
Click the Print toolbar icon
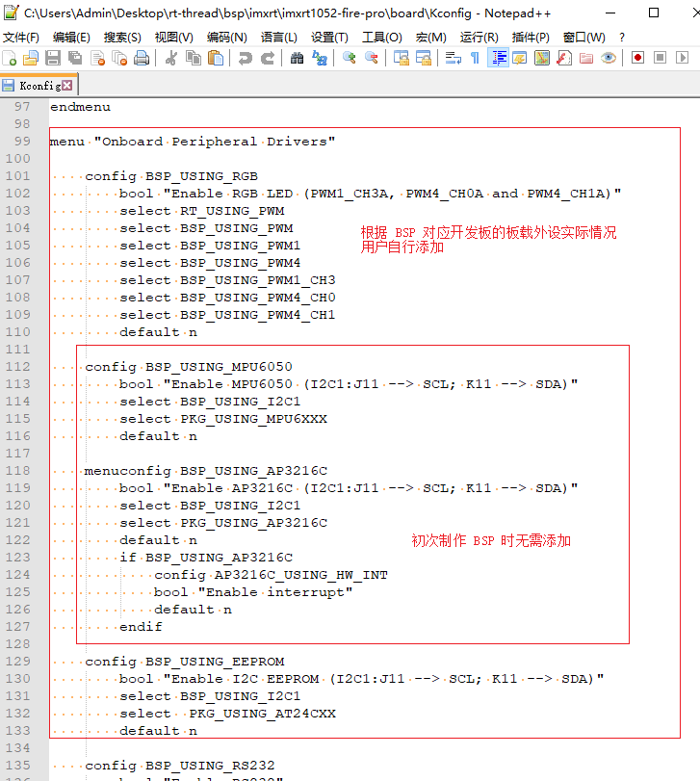(142, 58)
